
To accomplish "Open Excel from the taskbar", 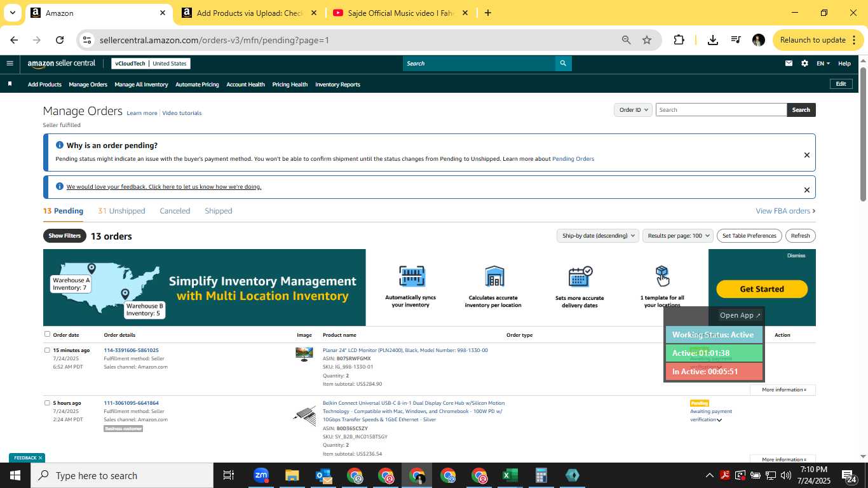I will 510,475.
